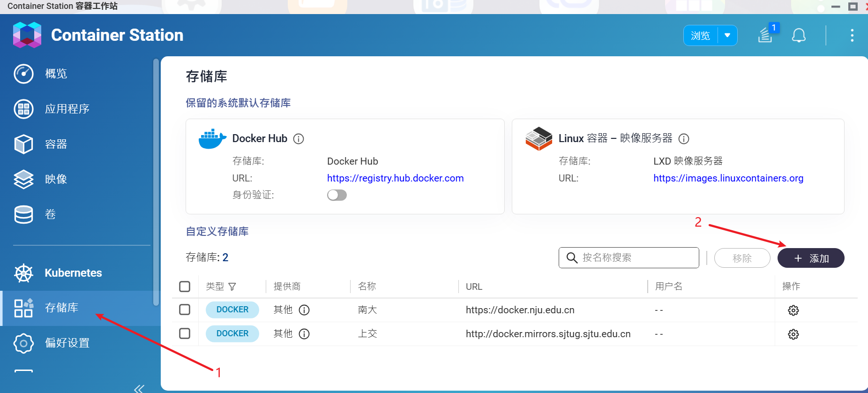Open settings gear for 南大 registry
The image size is (868, 393).
793,310
